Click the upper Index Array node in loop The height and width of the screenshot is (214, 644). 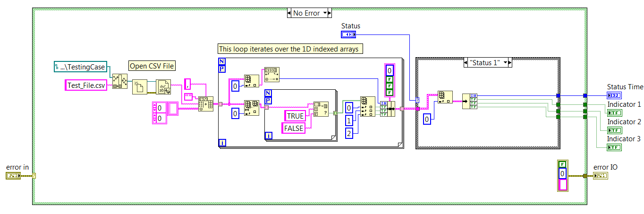(252, 82)
